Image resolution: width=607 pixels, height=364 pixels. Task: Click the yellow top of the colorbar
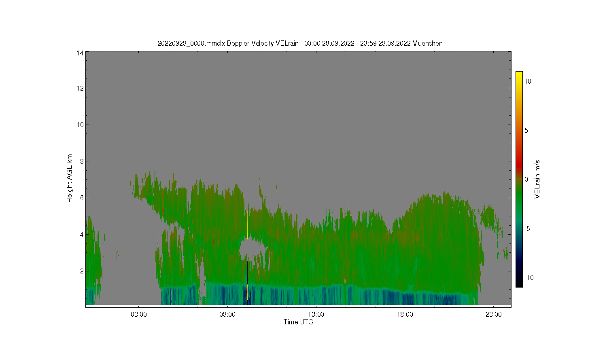pos(519,74)
